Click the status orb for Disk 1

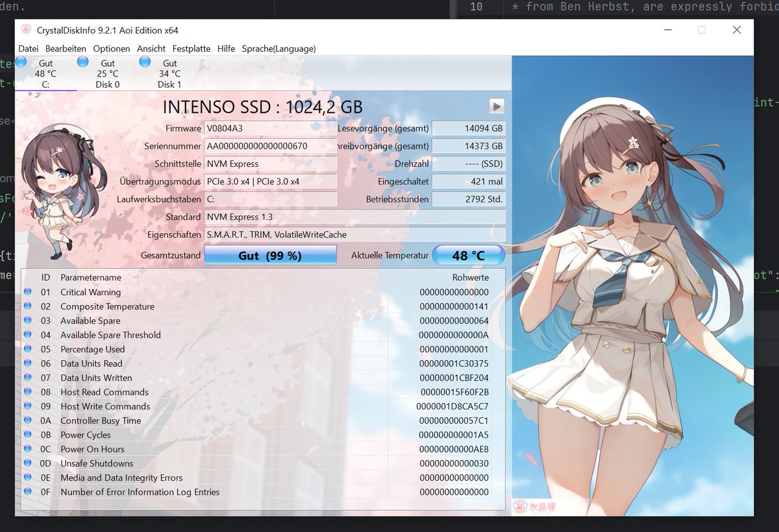point(145,62)
